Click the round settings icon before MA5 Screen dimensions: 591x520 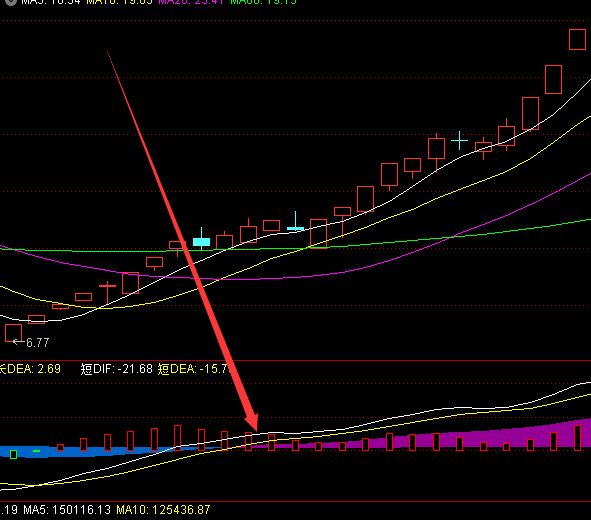coord(11,2)
